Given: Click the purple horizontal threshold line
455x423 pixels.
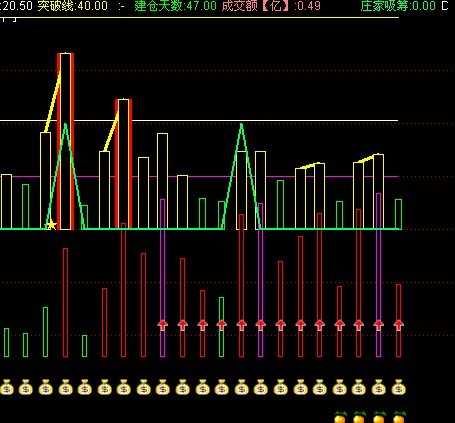Looking at the screenshot, I should (x=199, y=177).
